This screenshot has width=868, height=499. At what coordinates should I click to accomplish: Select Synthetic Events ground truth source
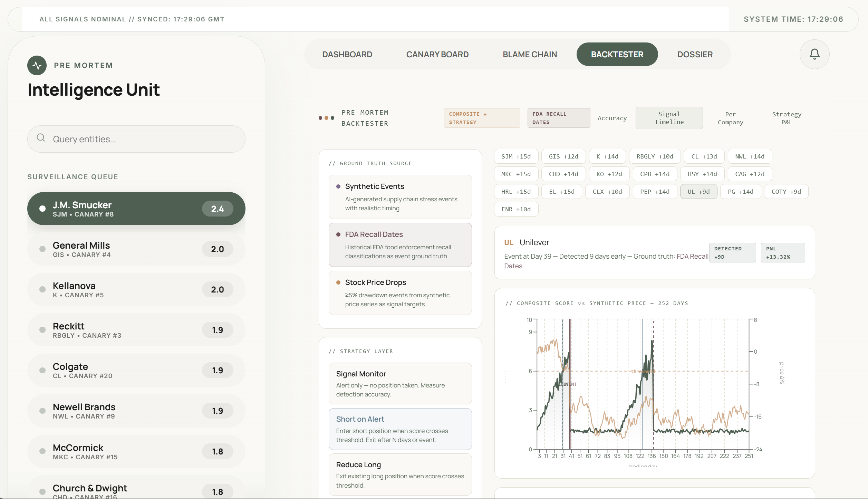pyautogui.click(x=400, y=196)
